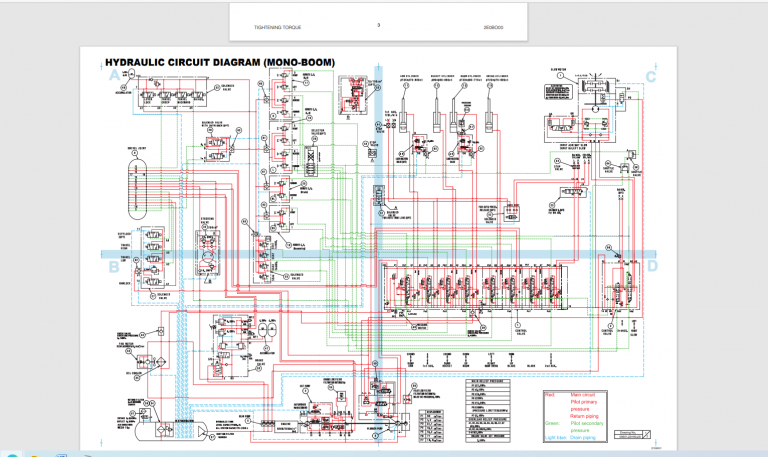Click the 'HYDRAULIC CIRCUIT DIAGRAM (MONO-BOOM)' title
This screenshot has height=457, width=768.
point(220,63)
